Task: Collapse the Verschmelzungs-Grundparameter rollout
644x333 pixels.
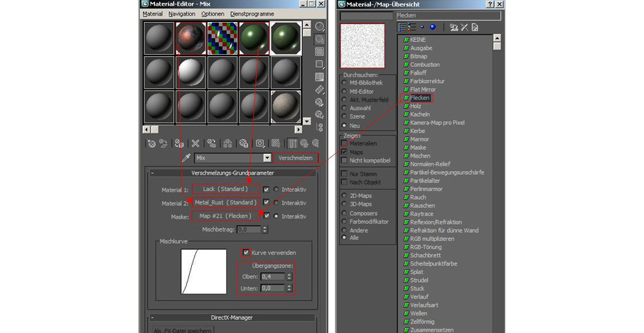Action: click(232, 173)
